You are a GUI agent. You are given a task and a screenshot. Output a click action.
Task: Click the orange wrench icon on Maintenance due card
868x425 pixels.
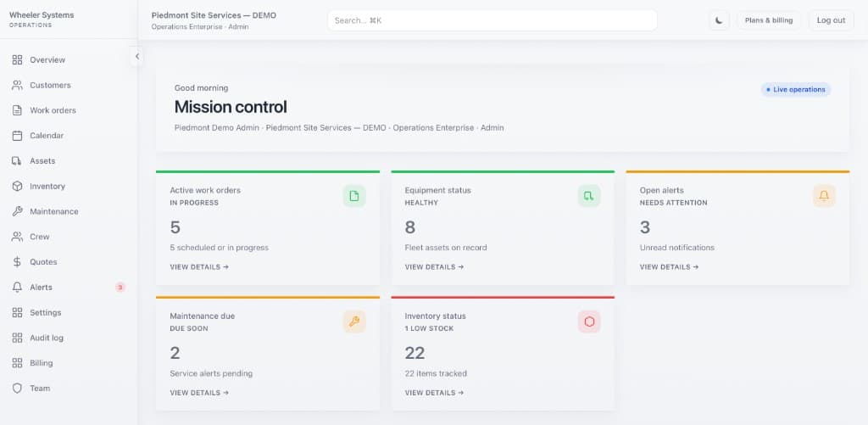pyautogui.click(x=354, y=322)
